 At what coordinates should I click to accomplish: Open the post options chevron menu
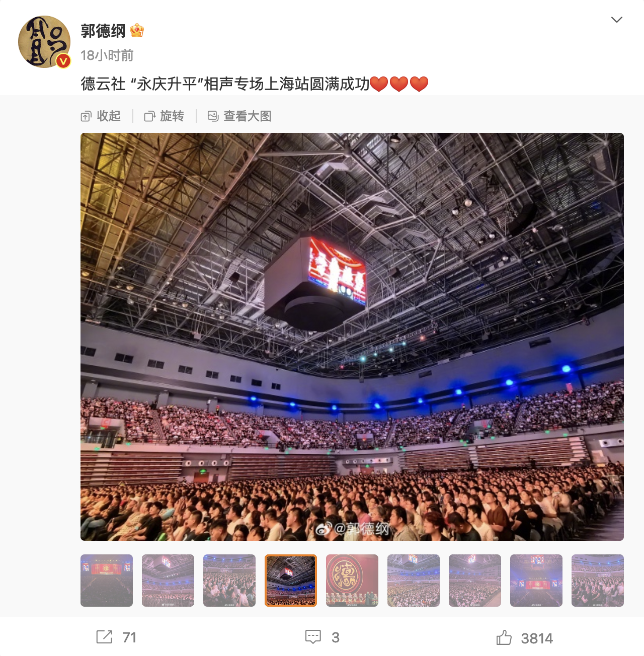point(616,20)
